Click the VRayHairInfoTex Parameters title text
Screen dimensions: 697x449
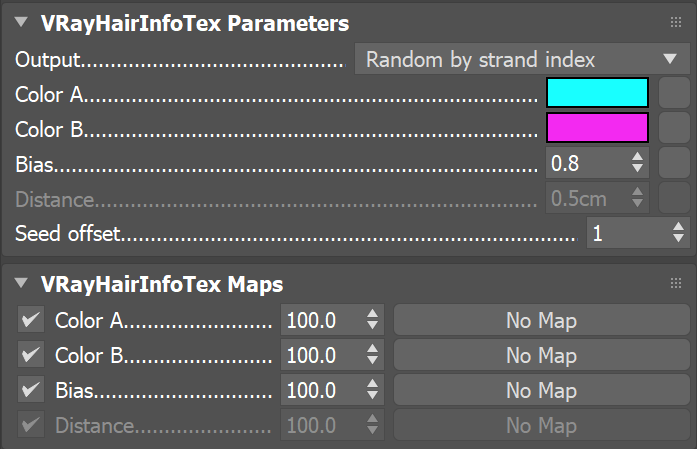[x=195, y=23]
